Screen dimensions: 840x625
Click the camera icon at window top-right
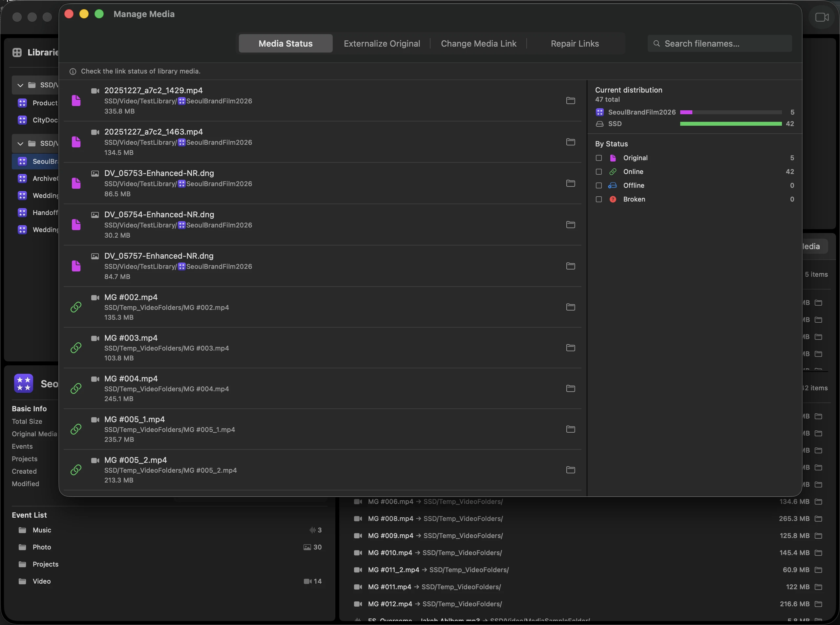coord(822,17)
